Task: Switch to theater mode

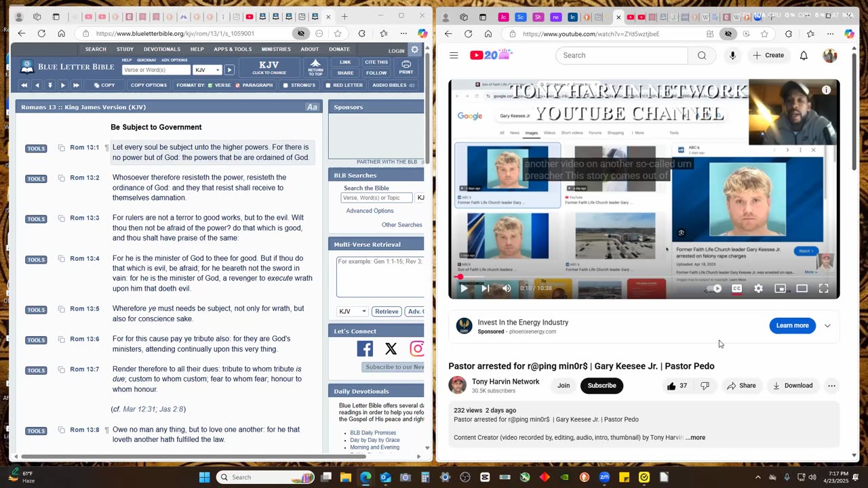Action: pyautogui.click(x=802, y=288)
